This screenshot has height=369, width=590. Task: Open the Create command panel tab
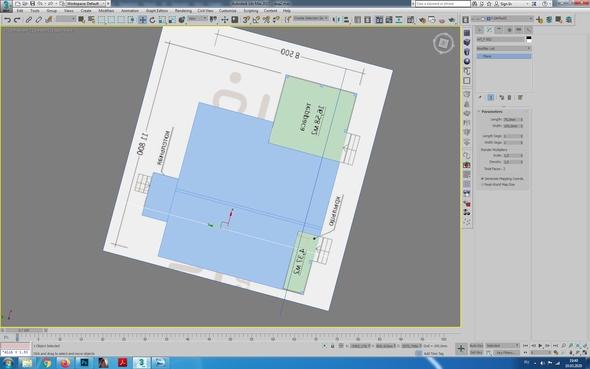[x=479, y=30]
